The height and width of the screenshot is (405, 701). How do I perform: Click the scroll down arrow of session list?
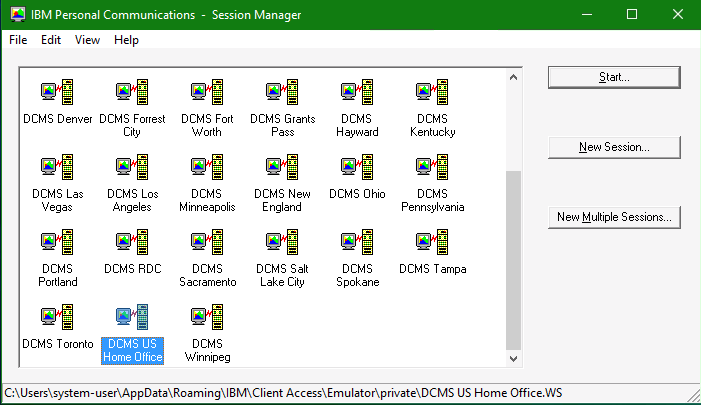pyautogui.click(x=513, y=359)
